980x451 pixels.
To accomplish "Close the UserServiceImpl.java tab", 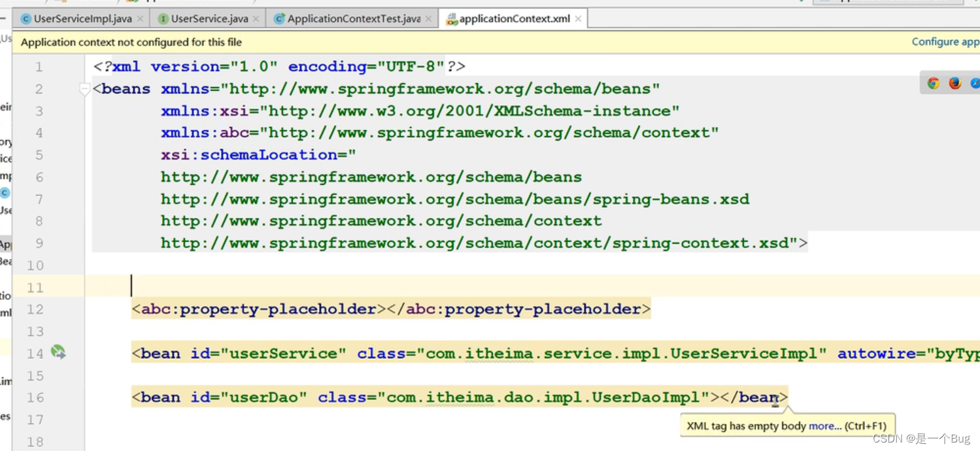I will [x=140, y=19].
